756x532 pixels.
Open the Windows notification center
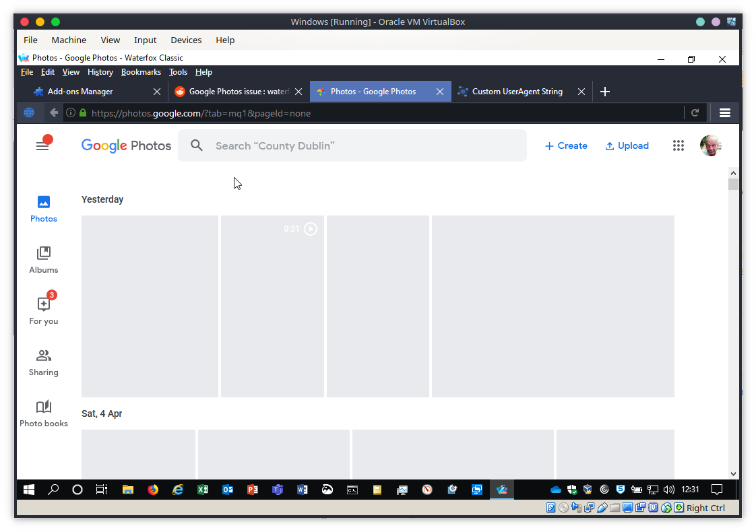[x=717, y=490]
